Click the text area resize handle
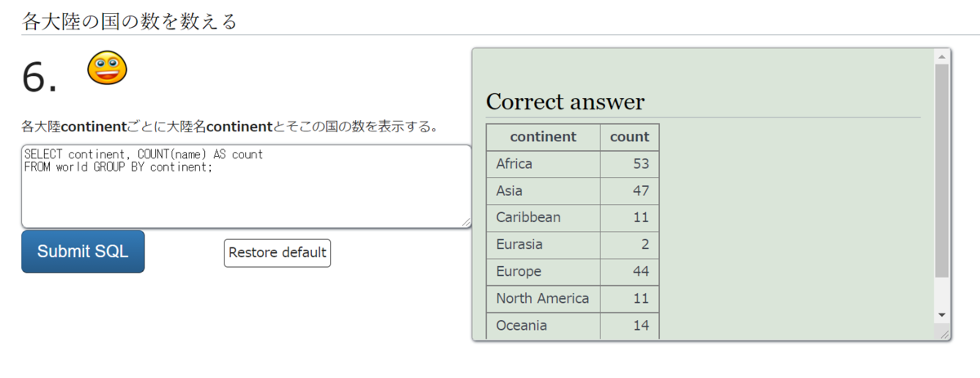 coord(466,222)
